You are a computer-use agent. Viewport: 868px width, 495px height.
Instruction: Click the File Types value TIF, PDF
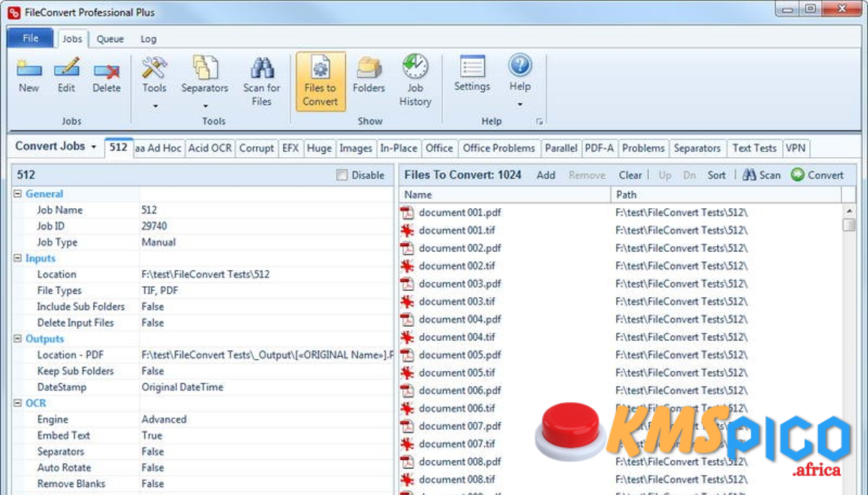tap(160, 291)
